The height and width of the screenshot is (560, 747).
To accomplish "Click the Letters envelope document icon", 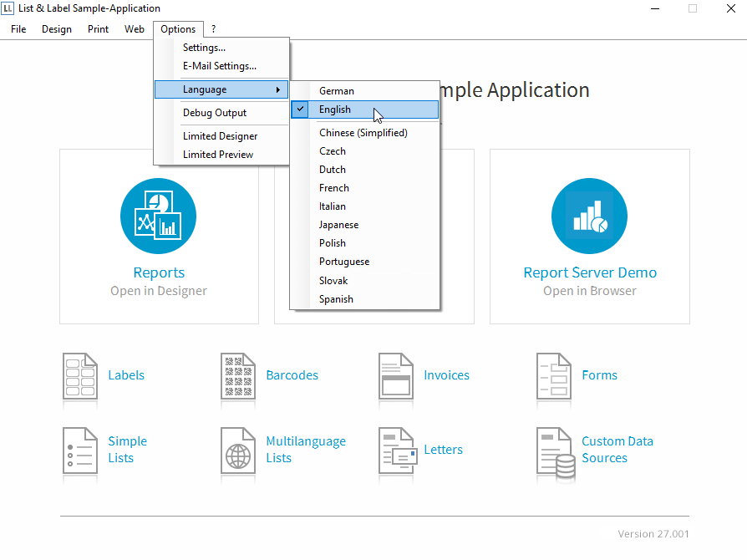I will click(398, 451).
